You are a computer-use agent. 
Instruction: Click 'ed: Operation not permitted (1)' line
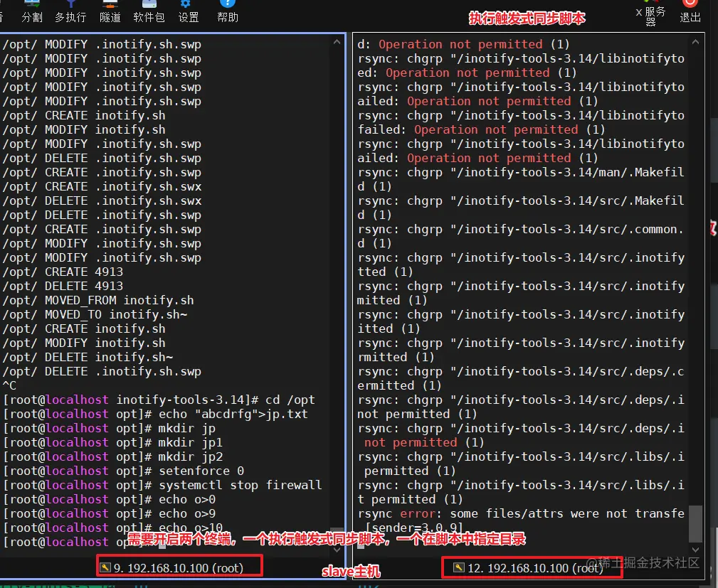tap(467, 73)
